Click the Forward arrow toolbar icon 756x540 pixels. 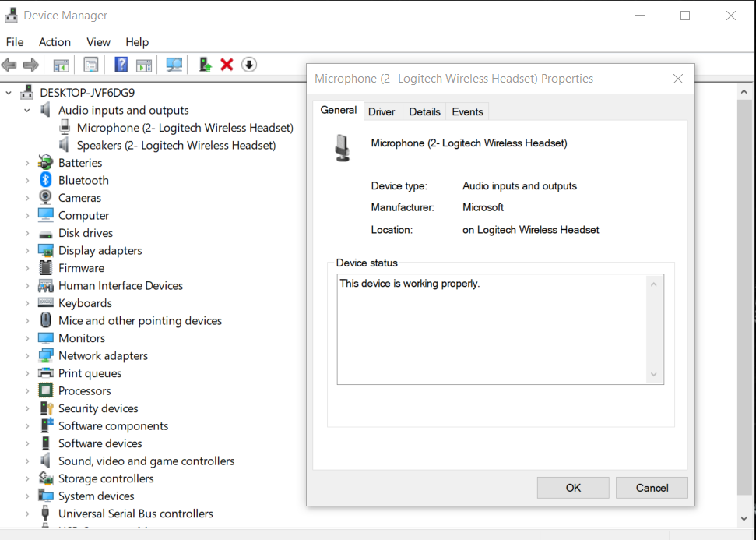[x=31, y=65]
